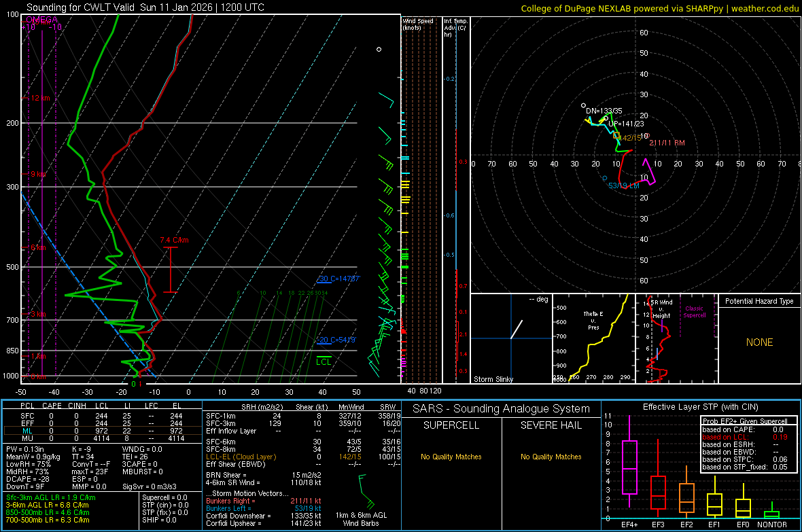This screenshot has height=532, width=802.
Task: Click "850-500mb LR = 4.6 C/km"
Action: pyautogui.click(x=48, y=512)
